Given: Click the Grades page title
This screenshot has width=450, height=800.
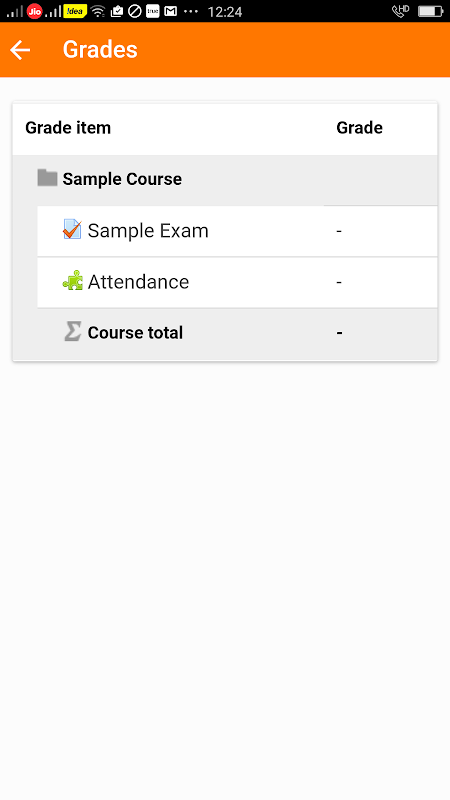Looking at the screenshot, I should [x=100, y=49].
